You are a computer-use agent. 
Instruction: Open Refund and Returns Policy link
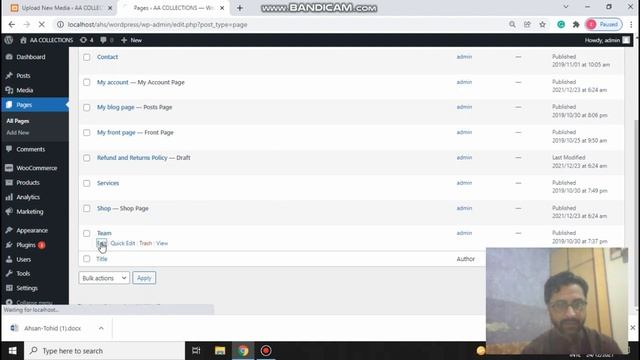tap(132, 158)
